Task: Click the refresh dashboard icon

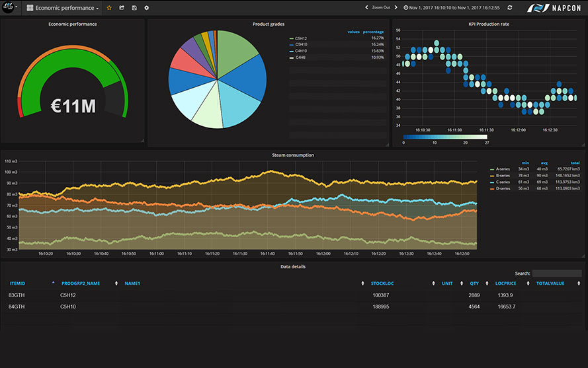Action: [509, 8]
